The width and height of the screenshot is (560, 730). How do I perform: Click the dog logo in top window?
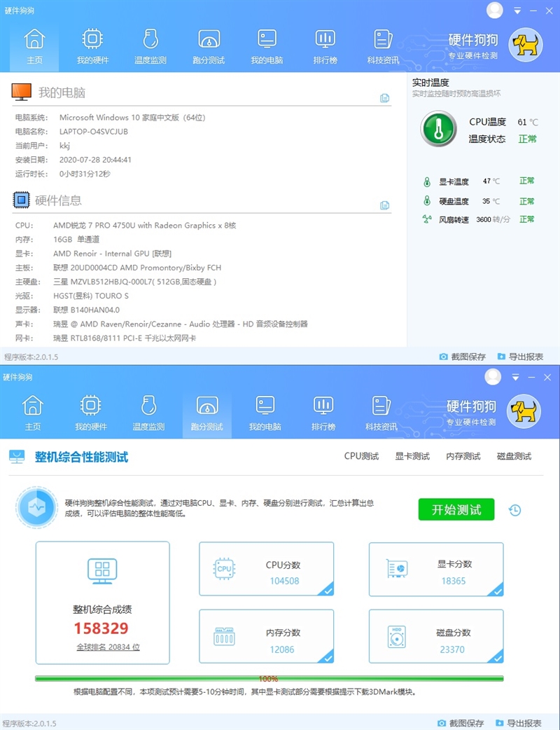pyautogui.click(x=526, y=45)
